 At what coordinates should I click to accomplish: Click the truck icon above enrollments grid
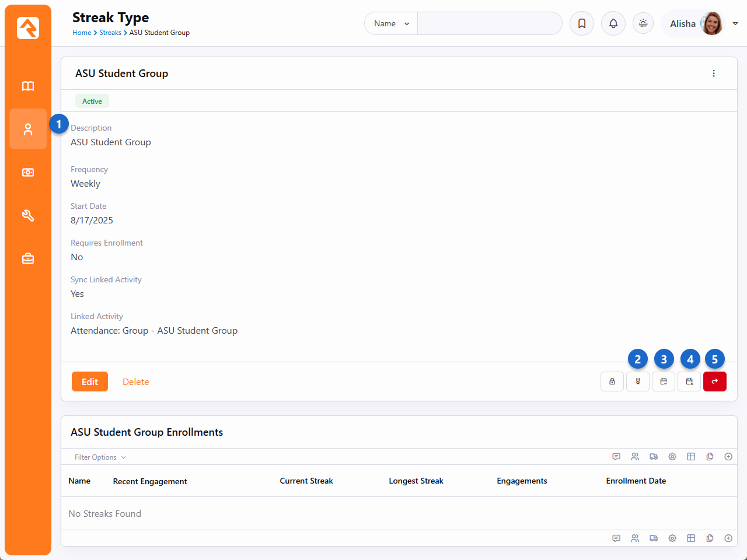coord(654,457)
